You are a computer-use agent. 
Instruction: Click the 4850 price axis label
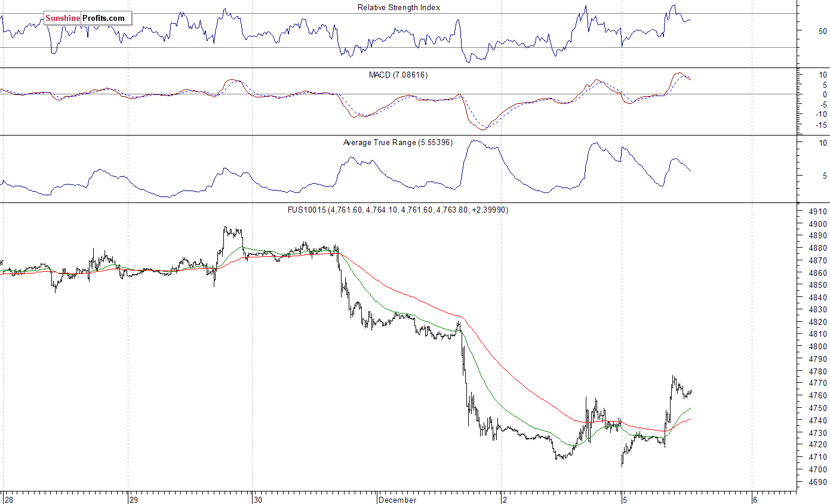pyautogui.click(x=818, y=285)
